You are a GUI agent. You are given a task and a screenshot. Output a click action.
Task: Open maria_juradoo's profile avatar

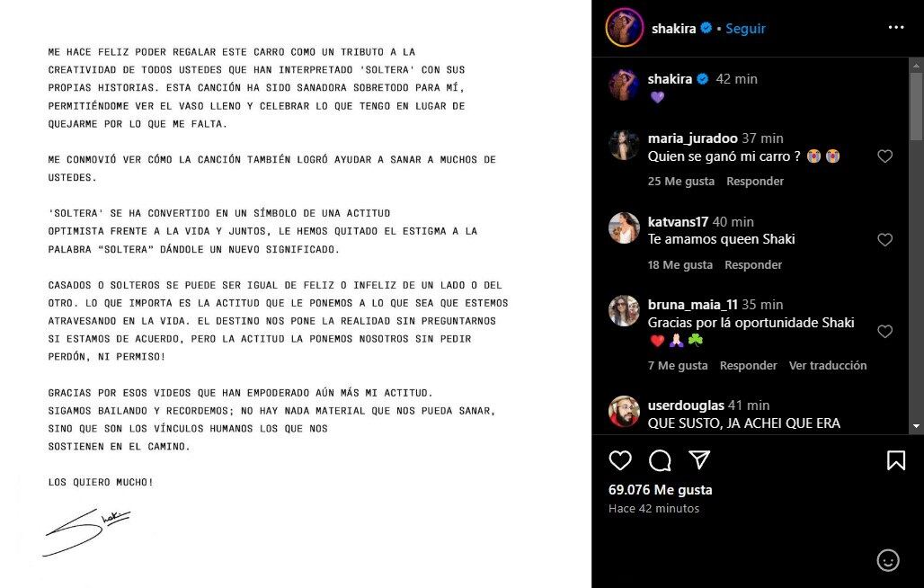tap(624, 145)
